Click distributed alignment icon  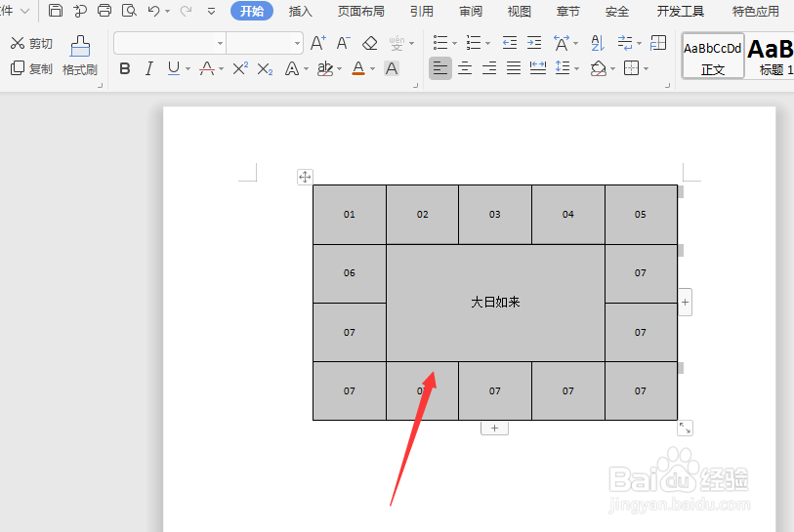tap(538, 68)
